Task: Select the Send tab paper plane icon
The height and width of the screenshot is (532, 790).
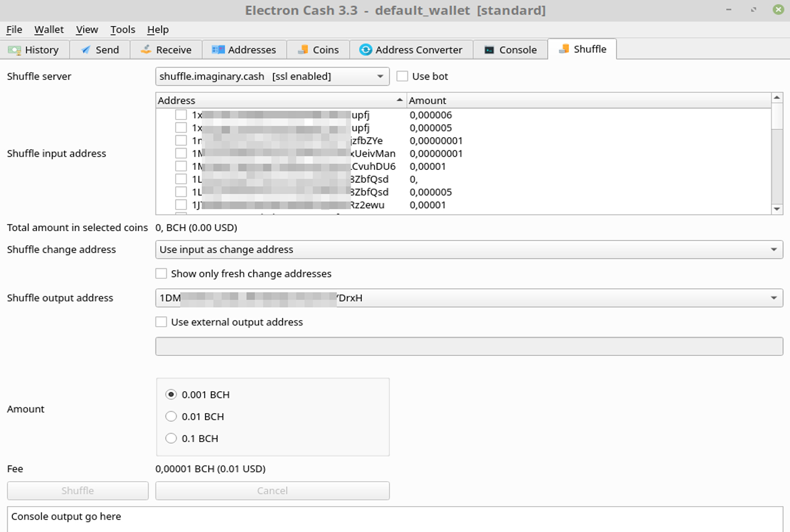Action: pyautogui.click(x=86, y=49)
